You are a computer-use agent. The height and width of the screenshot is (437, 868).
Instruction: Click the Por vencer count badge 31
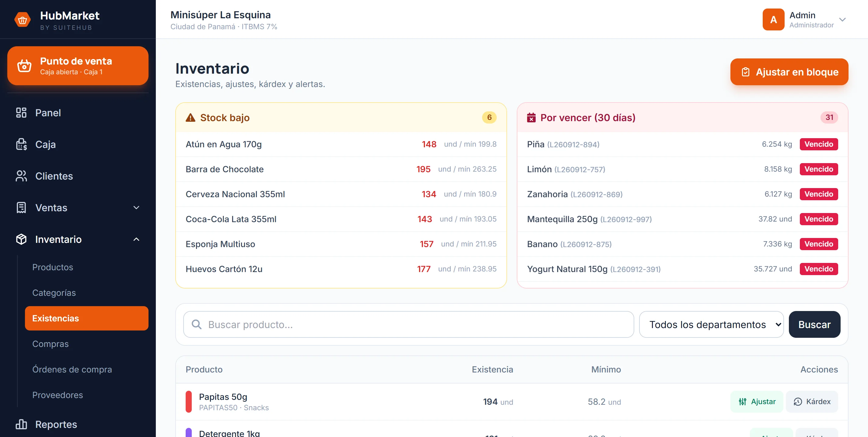[x=829, y=117]
